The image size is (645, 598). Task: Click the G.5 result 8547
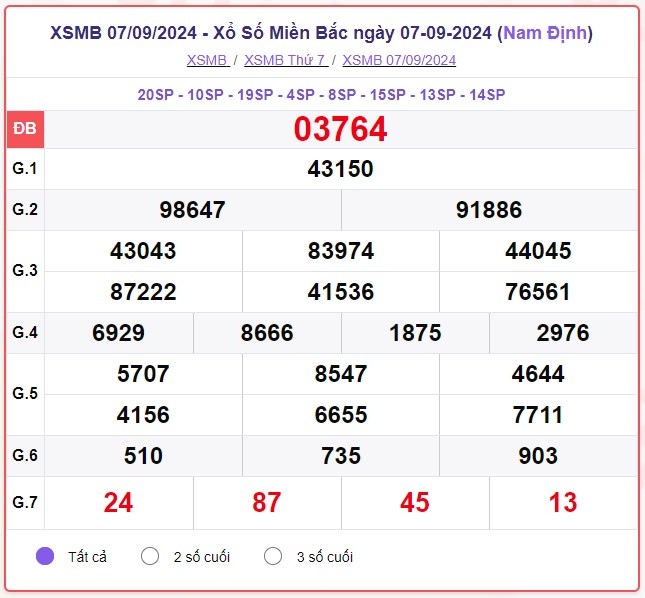[x=341, y=374]
